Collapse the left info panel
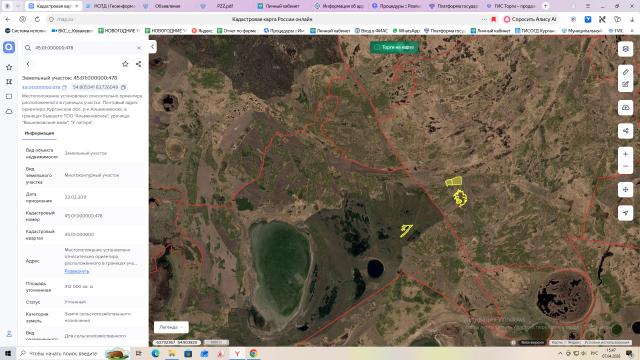640x360 pixels. click(x=152, y=47)
